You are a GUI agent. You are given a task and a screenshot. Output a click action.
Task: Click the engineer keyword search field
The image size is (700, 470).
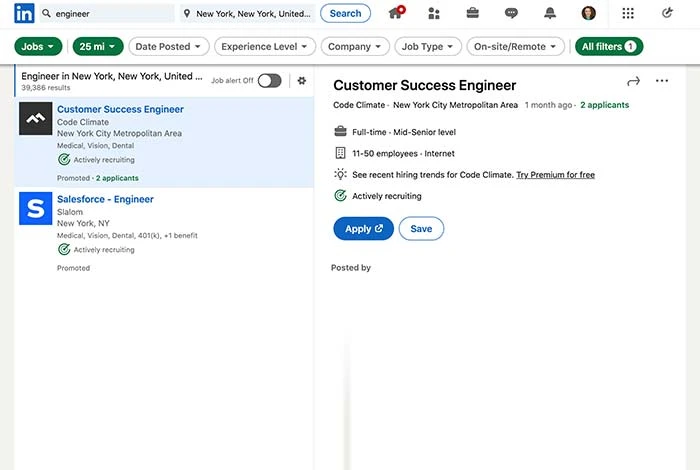click(x=107, y=13)
